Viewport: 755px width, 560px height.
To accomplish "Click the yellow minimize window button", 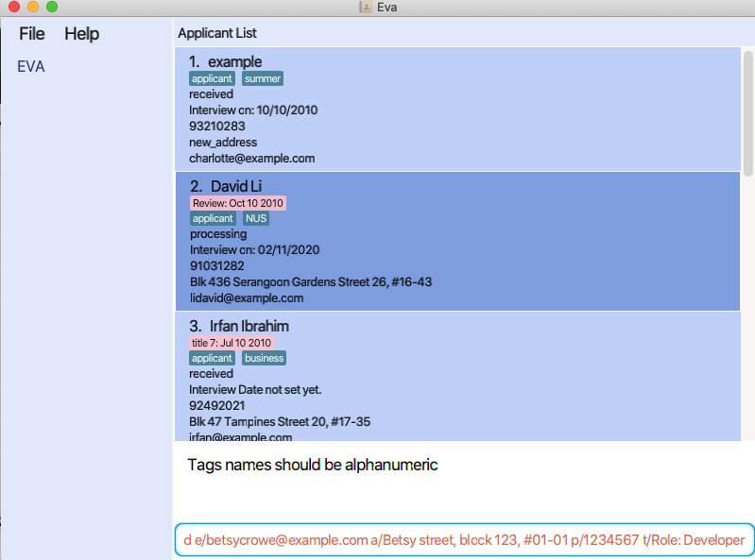I will 33,7.
